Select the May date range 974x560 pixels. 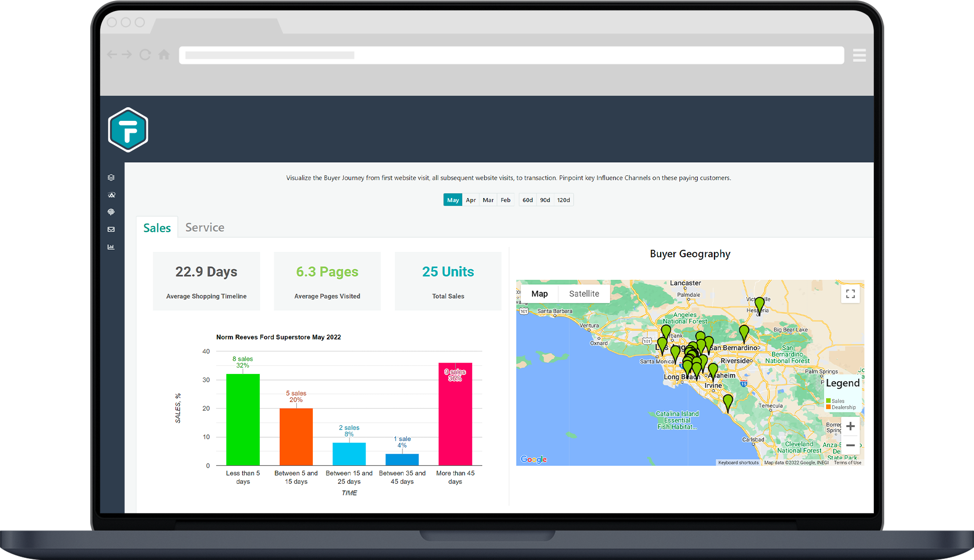[453, 200]
